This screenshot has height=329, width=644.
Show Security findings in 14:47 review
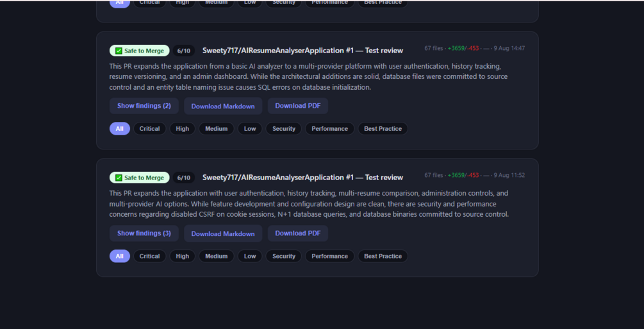(284, 129)
